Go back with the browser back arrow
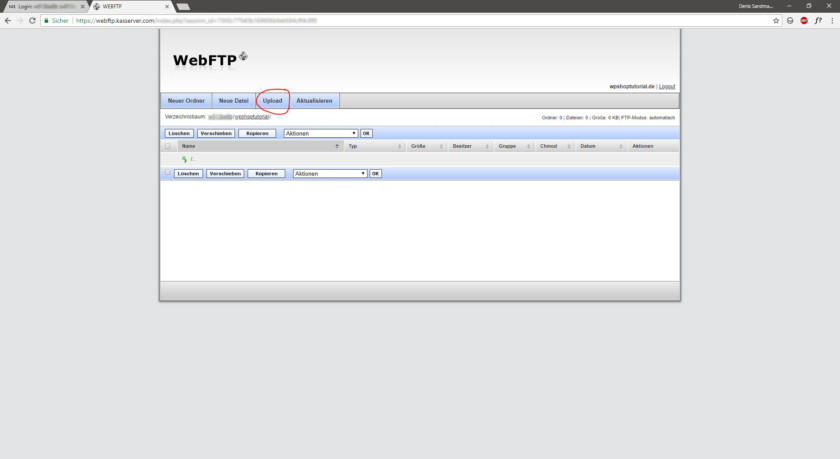The width and height of the screenshot is (840, 459). point(7,20)
